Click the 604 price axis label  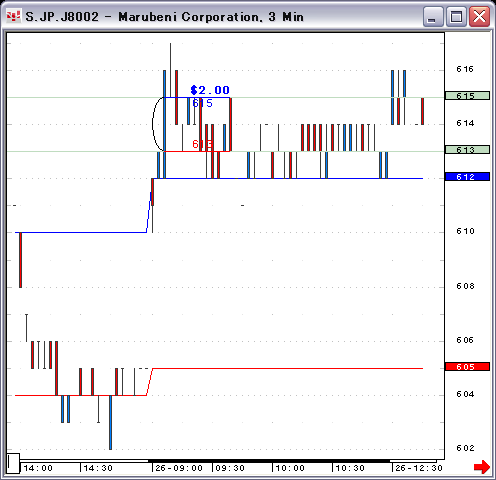click(x=465, y=394)
